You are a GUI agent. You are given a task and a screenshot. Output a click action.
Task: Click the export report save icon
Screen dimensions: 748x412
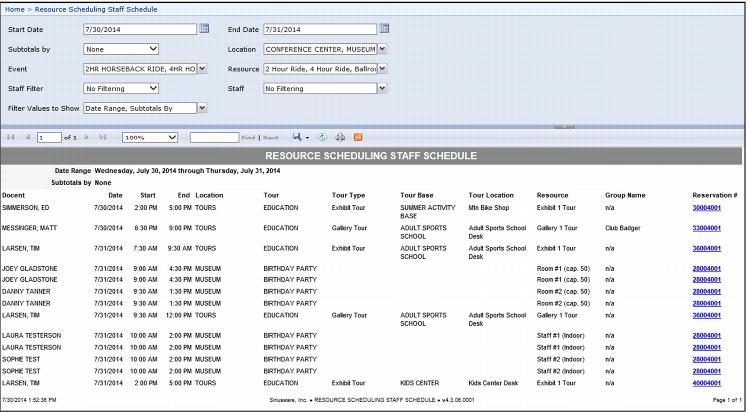point(298,136)
